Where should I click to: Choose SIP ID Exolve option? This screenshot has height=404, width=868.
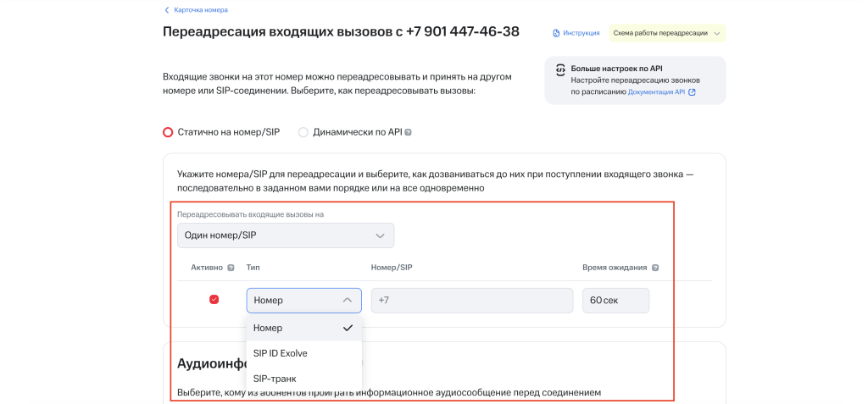[304, 353]
